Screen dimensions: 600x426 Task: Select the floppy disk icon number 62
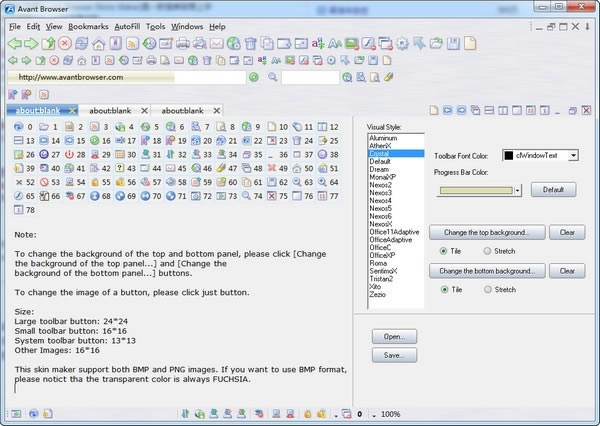[272, 182]
